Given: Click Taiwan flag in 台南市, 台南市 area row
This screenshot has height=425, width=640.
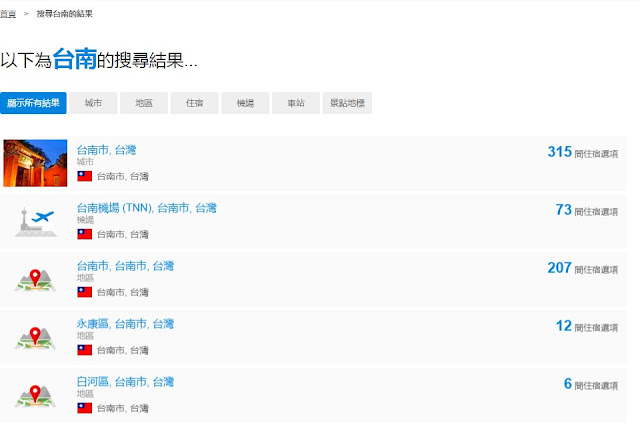Looking at the screenshot, I should (x=84, y=292).
